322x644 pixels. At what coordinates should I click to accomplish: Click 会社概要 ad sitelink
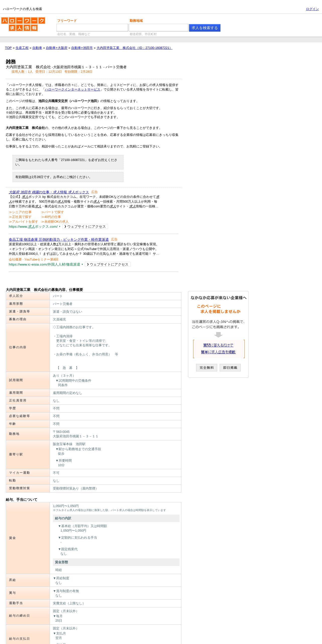15,260
